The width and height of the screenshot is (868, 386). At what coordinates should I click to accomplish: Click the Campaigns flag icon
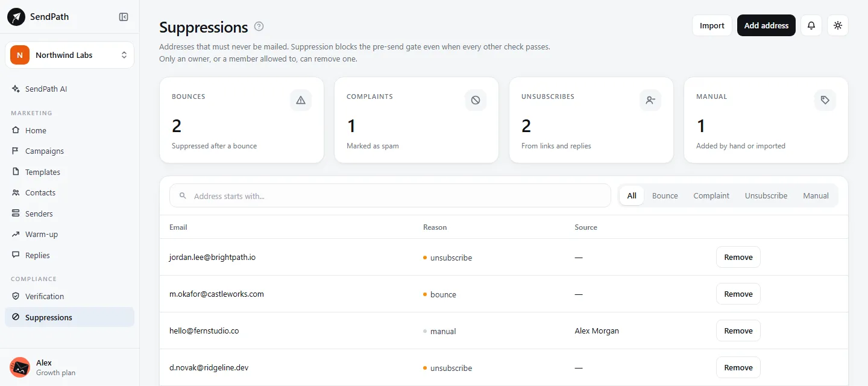tap(16, 151)
